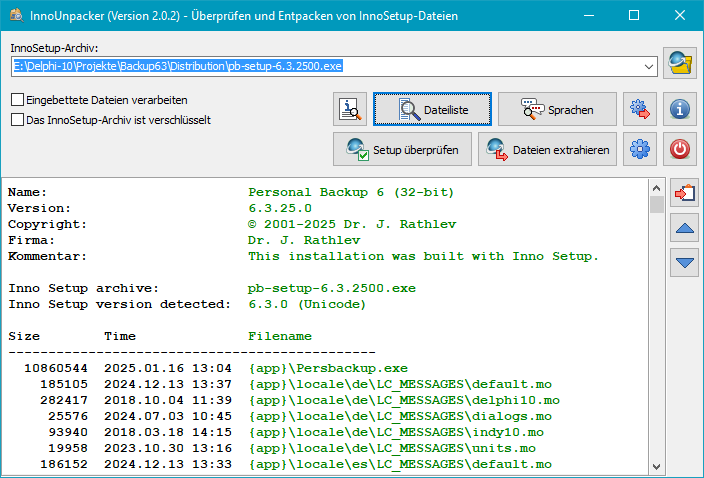Click Setup überprüfen button
Image resolution: width=704 pixels, height=478 pixels.
tap(402, 149)
